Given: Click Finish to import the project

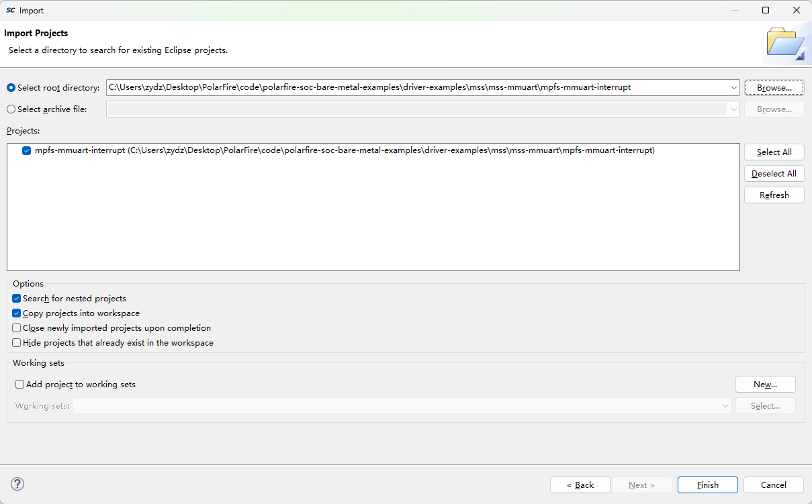Looking at the screenshot, I should pos(708,485).
